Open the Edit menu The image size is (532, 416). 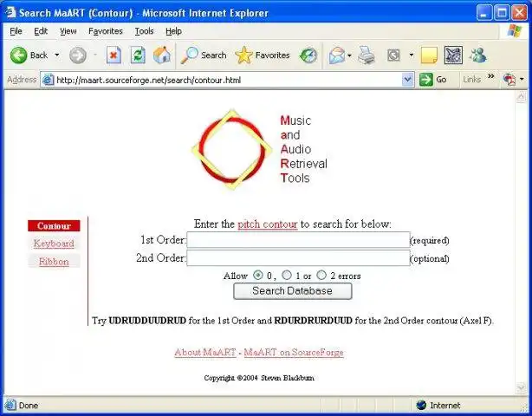pos(41,31)
